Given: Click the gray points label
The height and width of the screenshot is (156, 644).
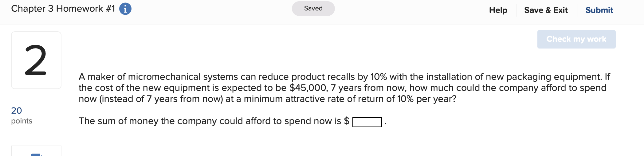Looking at the screenshot, I should pos(22,121).
